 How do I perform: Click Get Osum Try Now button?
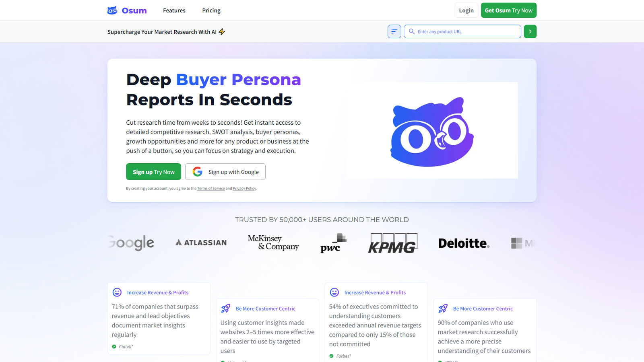509,10
